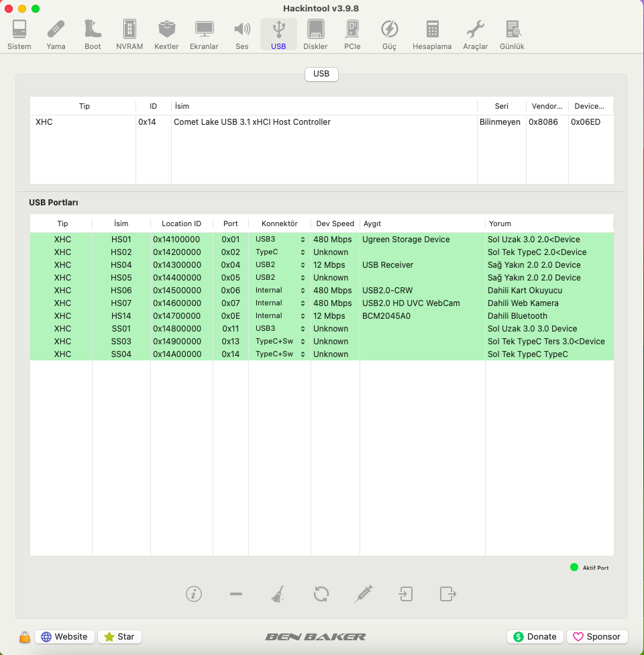Viewport: 644px width, 655px height.
Task: Sort ports by Location ID column header
Action: (x=181, y=223)
